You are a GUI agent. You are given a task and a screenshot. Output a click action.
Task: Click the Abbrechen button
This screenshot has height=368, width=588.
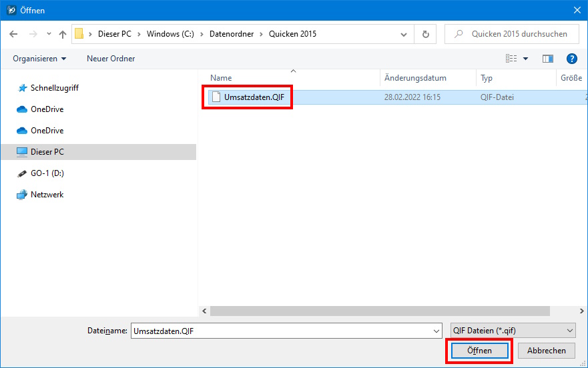pos(547,351)
